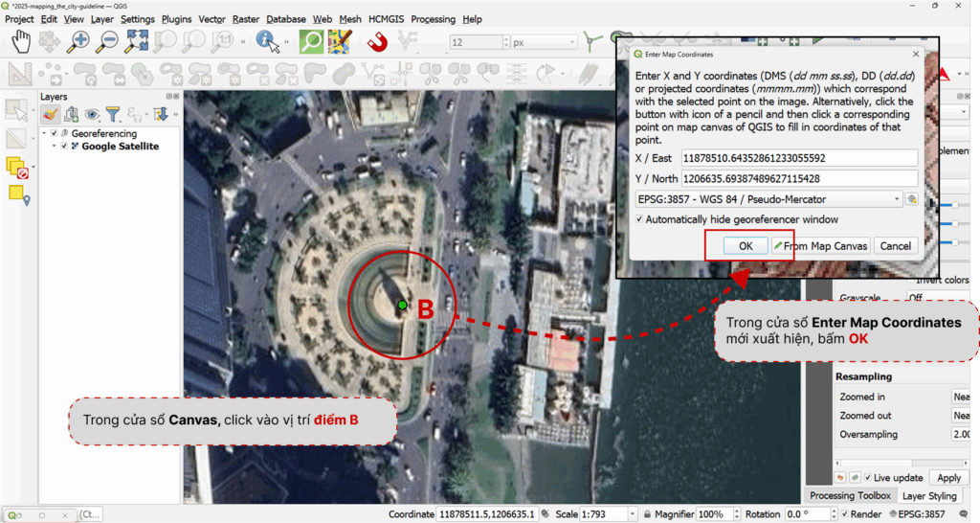Click the select features by area icon
Viewport: 980px width, 523px height.
tap(17, 110)
